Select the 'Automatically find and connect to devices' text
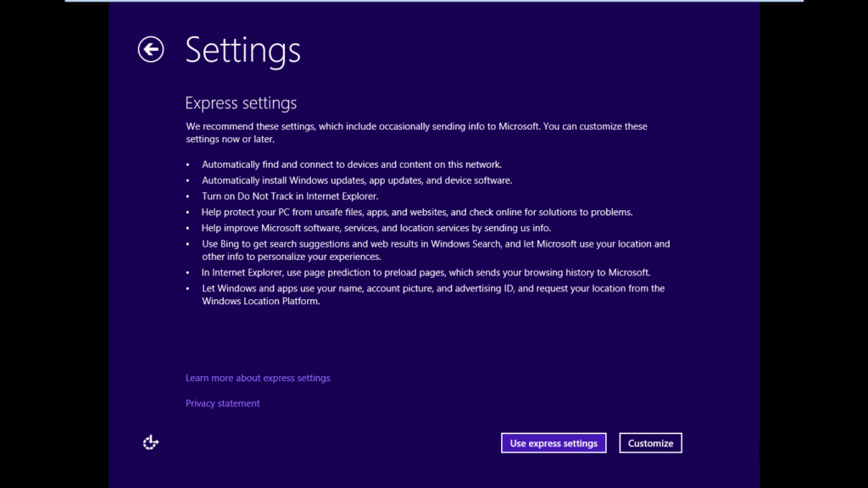 pyautogui.click(x=352, y=164)
